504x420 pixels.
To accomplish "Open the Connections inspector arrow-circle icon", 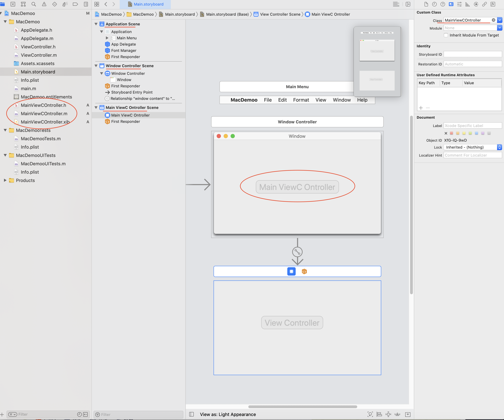I will point(476,4).
